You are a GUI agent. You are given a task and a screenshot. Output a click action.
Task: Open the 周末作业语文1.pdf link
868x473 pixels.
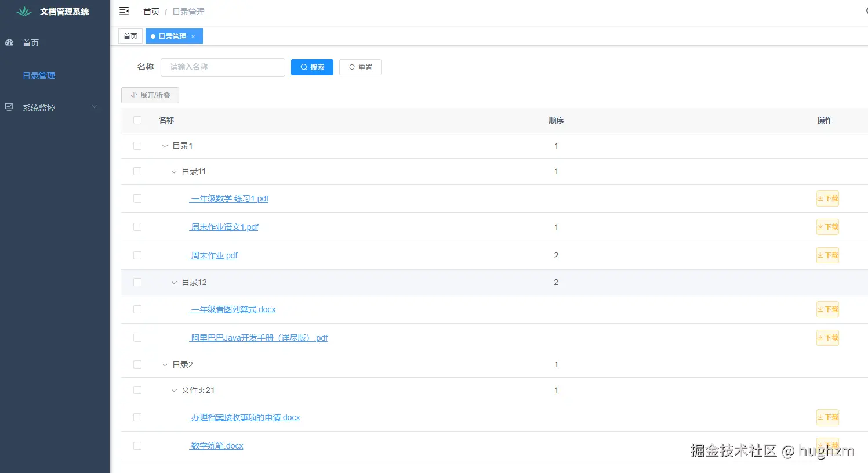coord(224,227)
